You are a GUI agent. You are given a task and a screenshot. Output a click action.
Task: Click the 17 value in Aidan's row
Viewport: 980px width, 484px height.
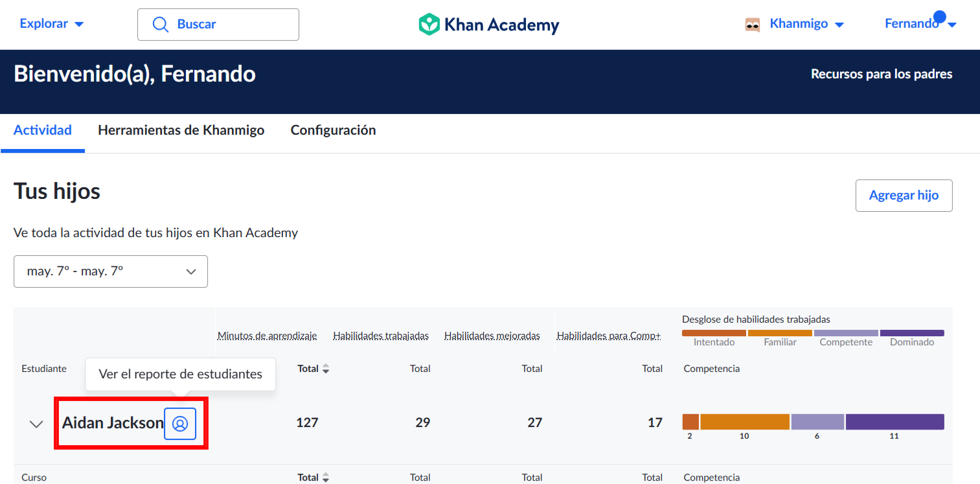click(655, 423)
